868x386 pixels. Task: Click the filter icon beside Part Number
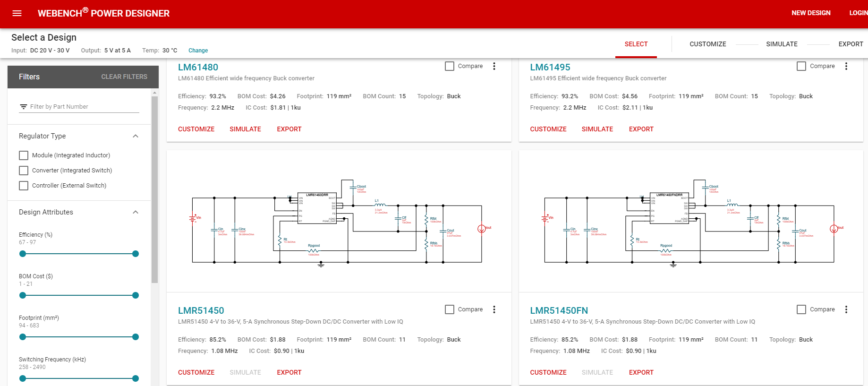pos(23,107)
